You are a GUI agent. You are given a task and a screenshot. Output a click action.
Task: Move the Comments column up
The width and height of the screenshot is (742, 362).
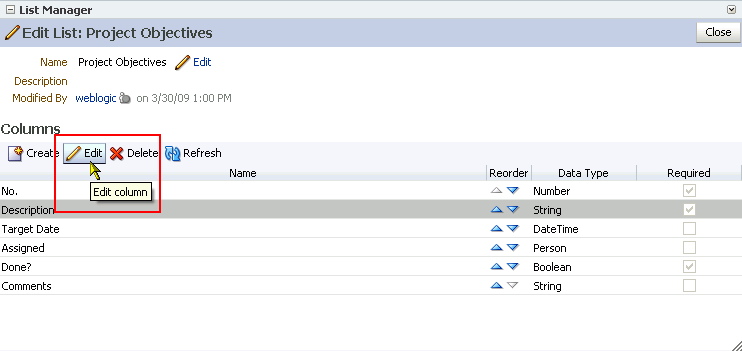click(496, 285)
